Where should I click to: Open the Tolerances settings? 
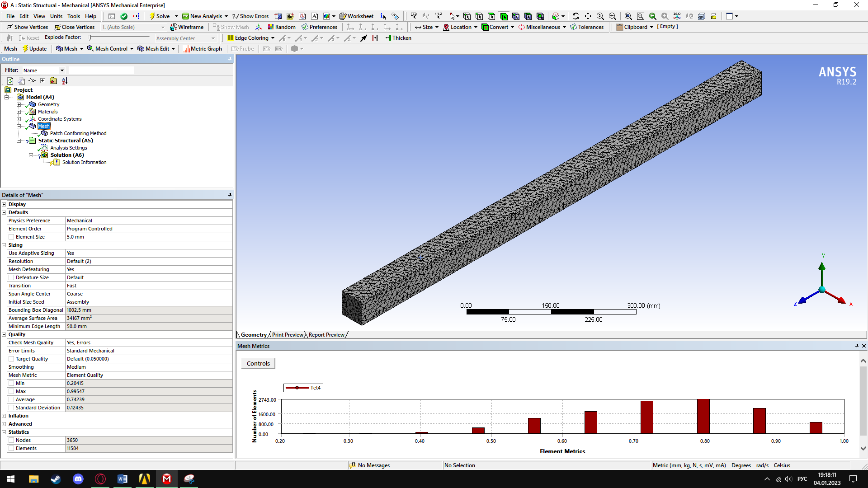pos(587,27)
